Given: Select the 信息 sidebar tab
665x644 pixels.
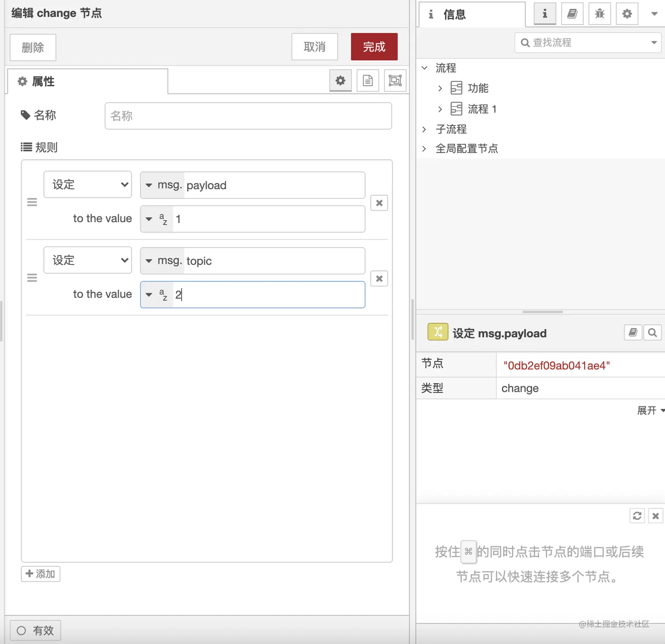Looking at the screenshot, I should click(x=472, y=15).
